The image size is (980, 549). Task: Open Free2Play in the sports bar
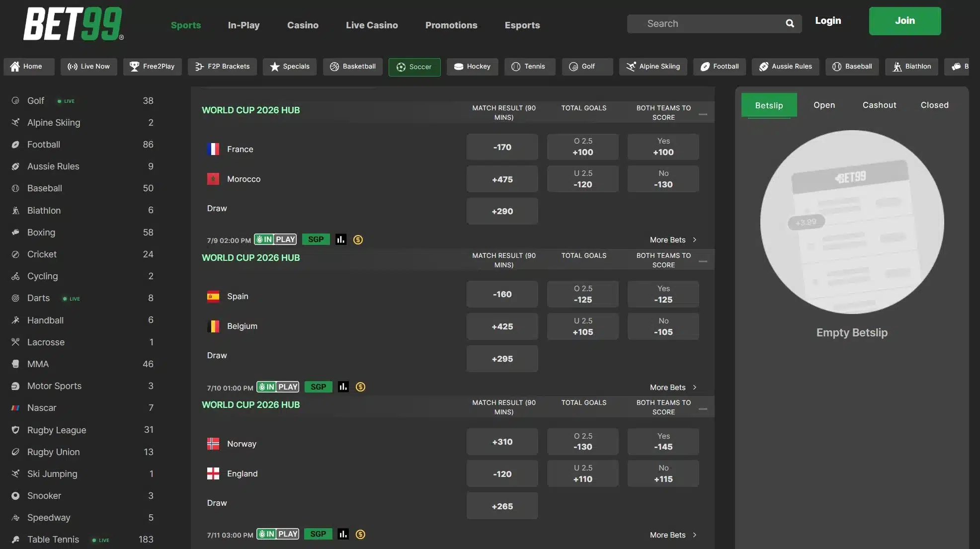tap(153, 67)
